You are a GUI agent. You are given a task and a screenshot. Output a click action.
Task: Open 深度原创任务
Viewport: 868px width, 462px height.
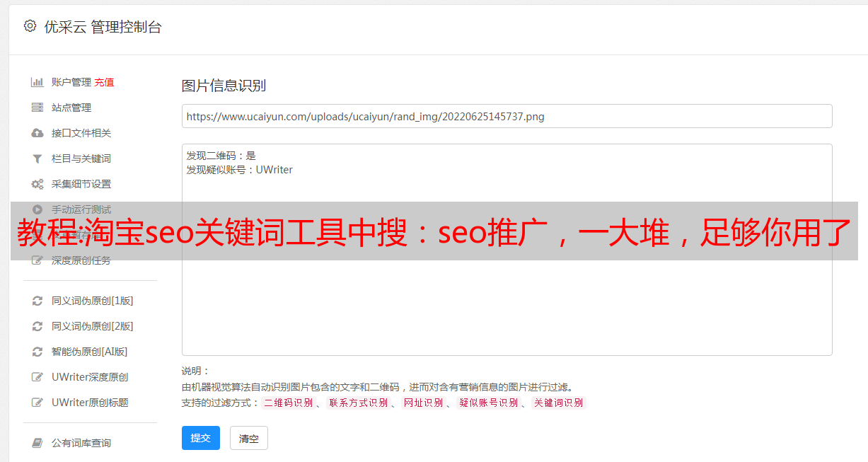tap(81, 260)
